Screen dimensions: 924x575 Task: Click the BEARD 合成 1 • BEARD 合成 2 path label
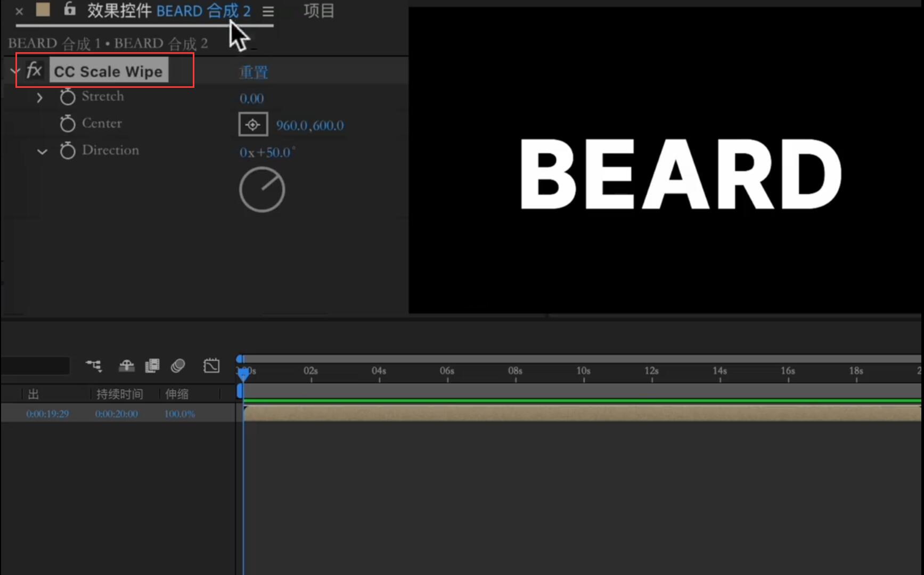pyautogui.click(x=108, y=44)
